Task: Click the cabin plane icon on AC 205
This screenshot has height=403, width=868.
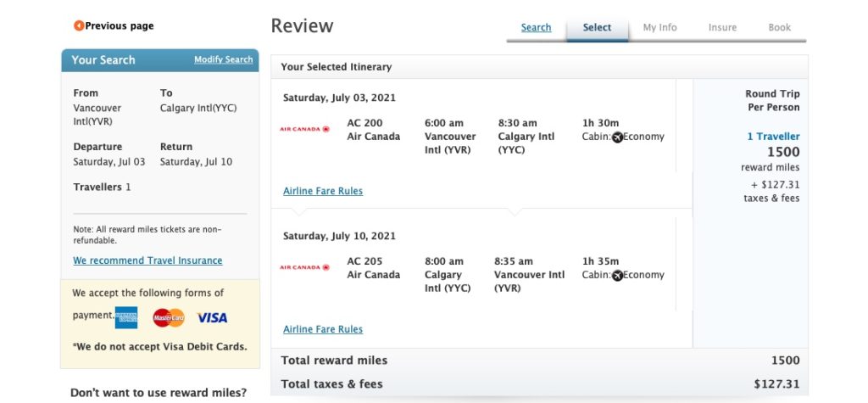Action: tap(617, 276)
